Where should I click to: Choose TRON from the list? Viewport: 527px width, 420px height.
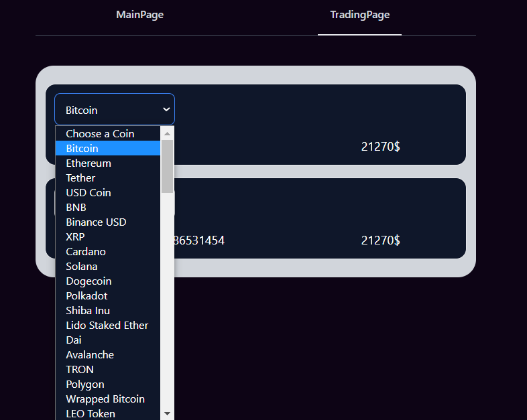(x=108, y=370)
